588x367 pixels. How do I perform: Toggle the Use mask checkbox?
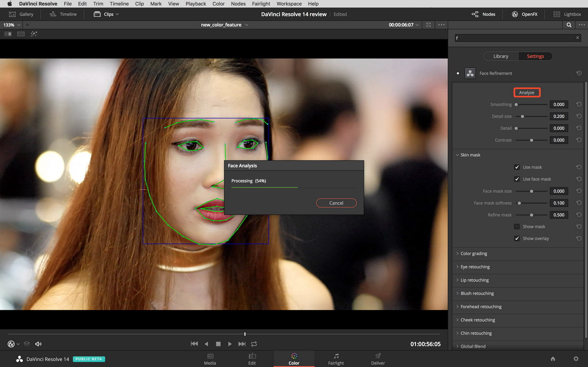coord(517,167)
